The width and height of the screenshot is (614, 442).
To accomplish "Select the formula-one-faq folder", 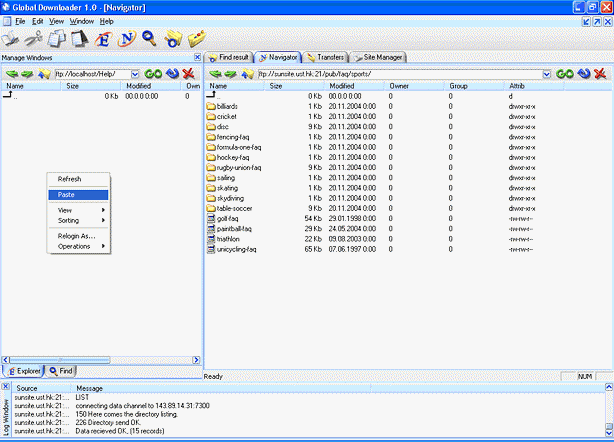I will point(234,147).
